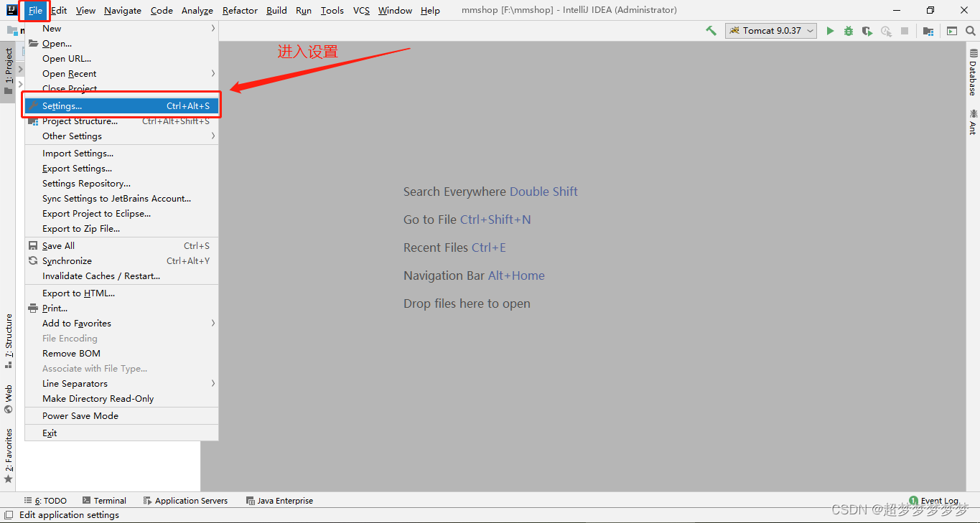Choose Invalidate Caches / Restart...
The image size is (980, 523).
(x=121, y=276)
